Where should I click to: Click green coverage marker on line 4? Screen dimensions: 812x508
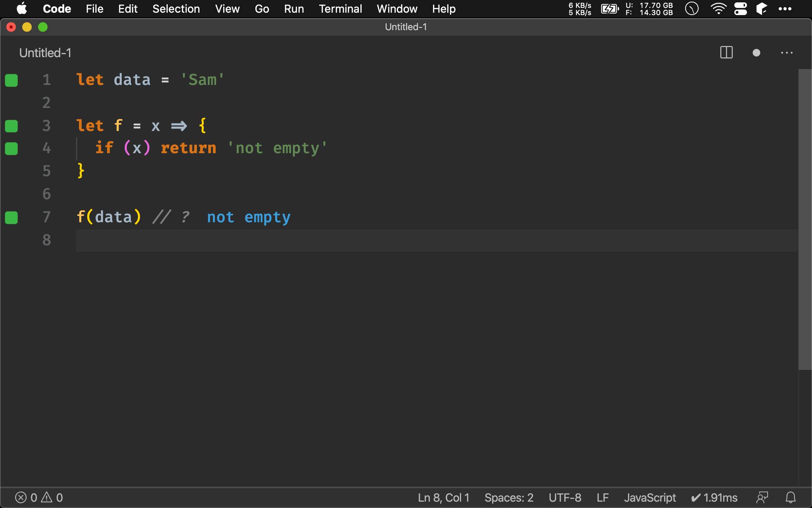coord(11,148)
